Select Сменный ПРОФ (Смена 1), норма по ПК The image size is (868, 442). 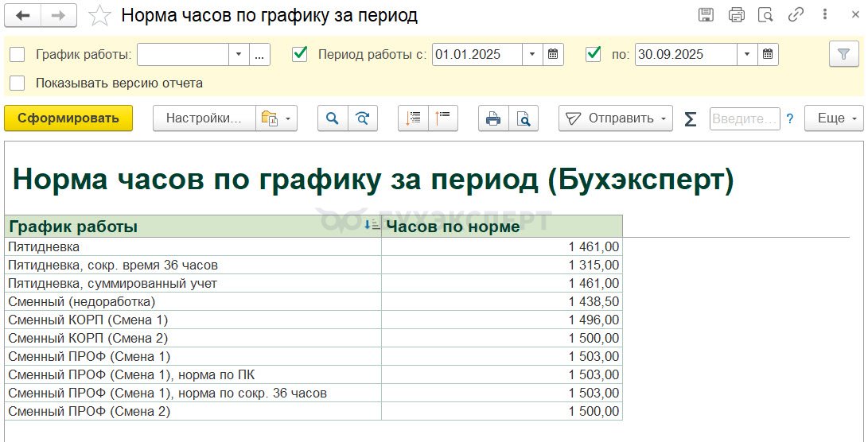point(314,374)
